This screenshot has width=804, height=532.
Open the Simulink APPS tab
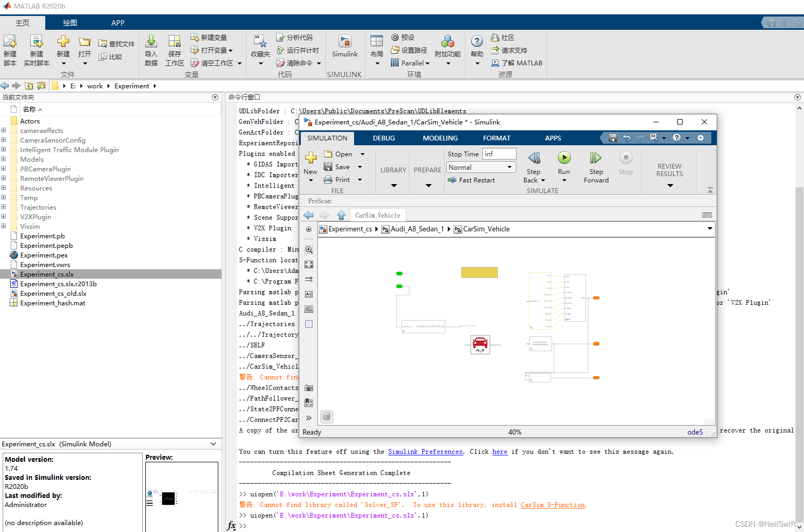point(553,138)
